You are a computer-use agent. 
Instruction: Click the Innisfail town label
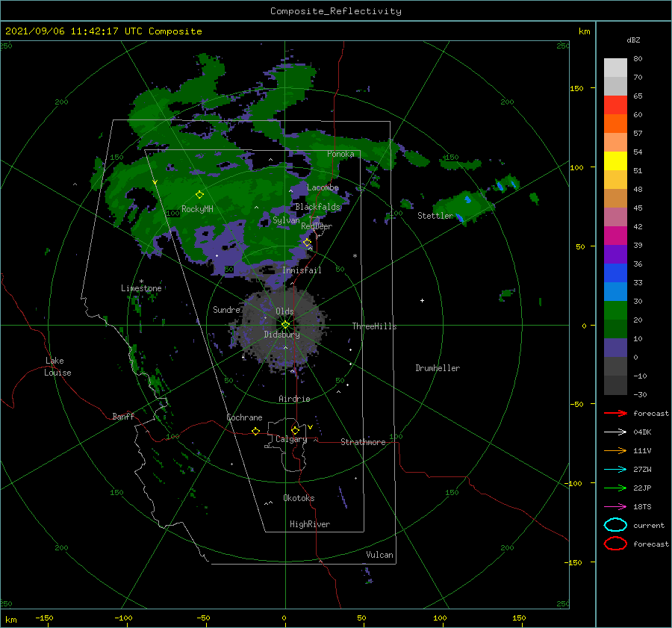click(302, 270)
